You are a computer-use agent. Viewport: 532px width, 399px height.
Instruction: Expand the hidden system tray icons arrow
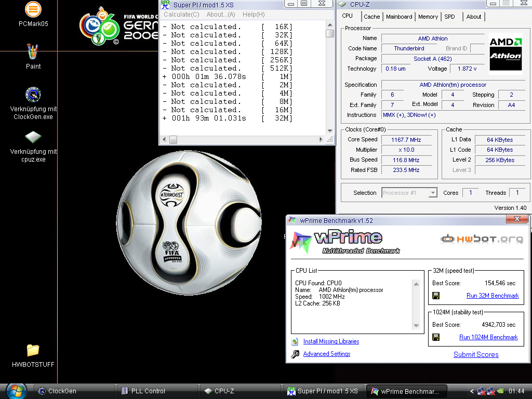pos(472,391)
